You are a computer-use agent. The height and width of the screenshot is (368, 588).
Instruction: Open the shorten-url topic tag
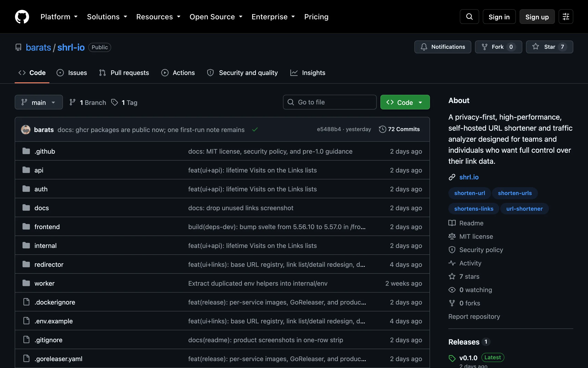(469, 193)
